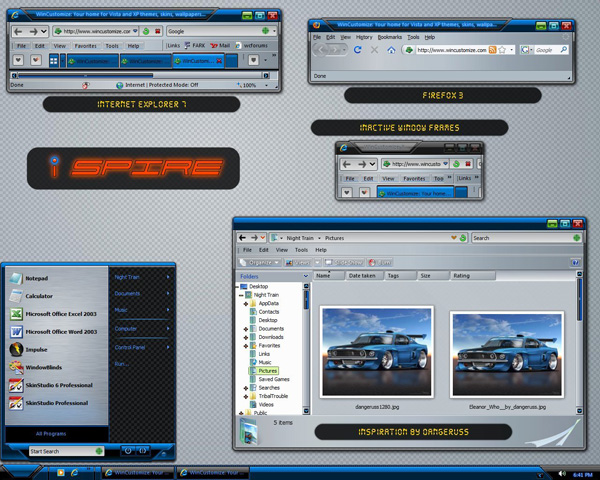Expand the Downloads folder tree node
The height and width of the screenshot is (480, 600).
point(246,337)
